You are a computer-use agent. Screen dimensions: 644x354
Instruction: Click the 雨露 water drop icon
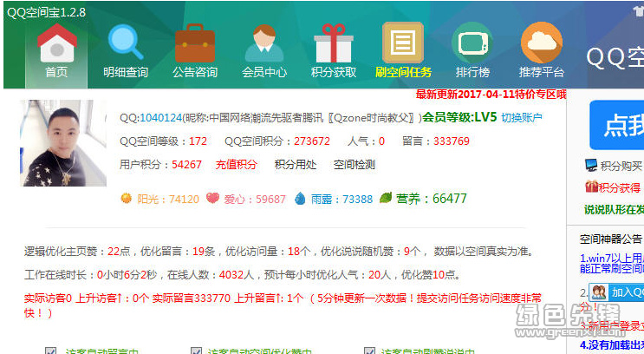[x=300, y=199]
